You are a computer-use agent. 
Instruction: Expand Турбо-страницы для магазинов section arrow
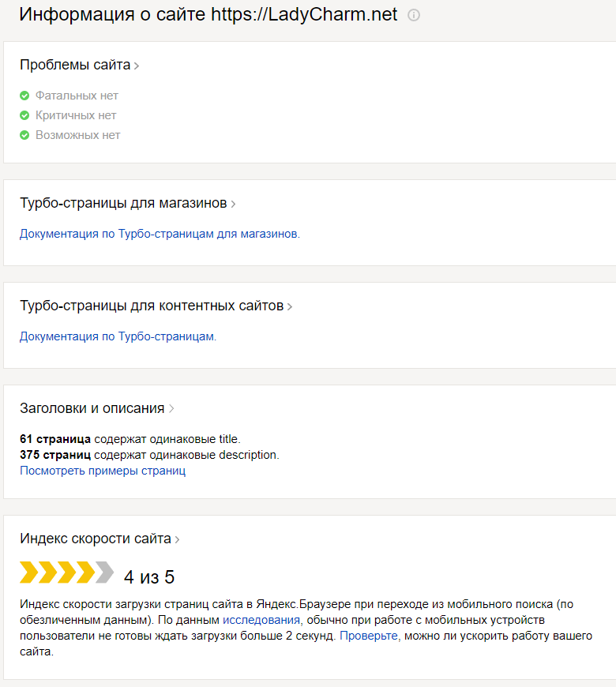(x=234, y=205)
